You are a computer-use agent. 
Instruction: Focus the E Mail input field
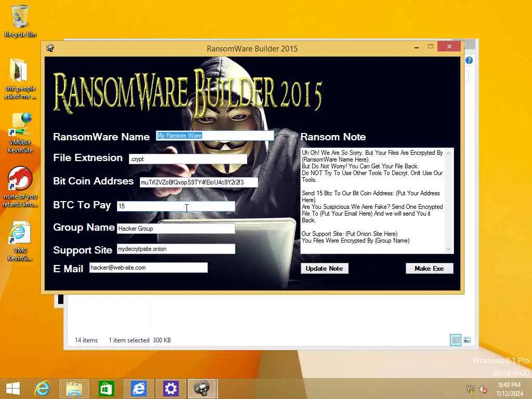148,268
